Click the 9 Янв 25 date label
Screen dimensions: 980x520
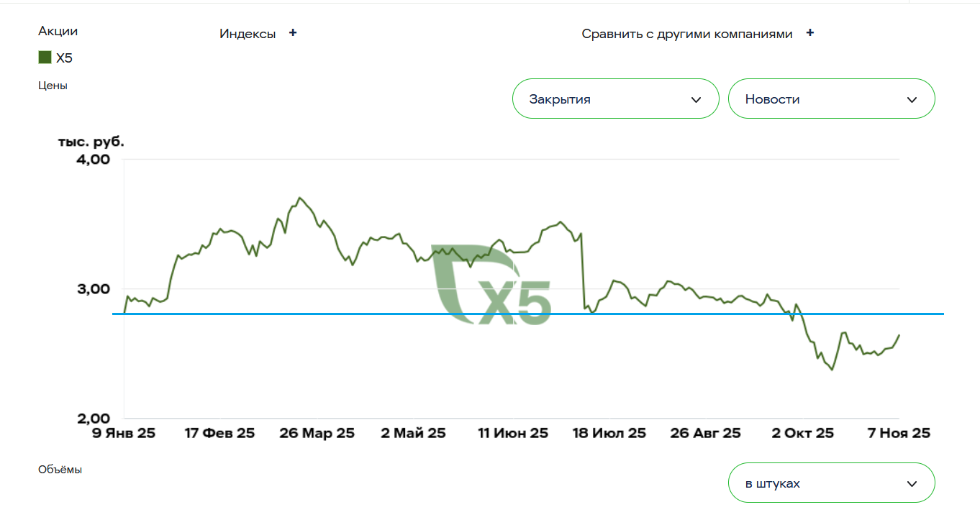pyautogui.click(x=124, y=433)
